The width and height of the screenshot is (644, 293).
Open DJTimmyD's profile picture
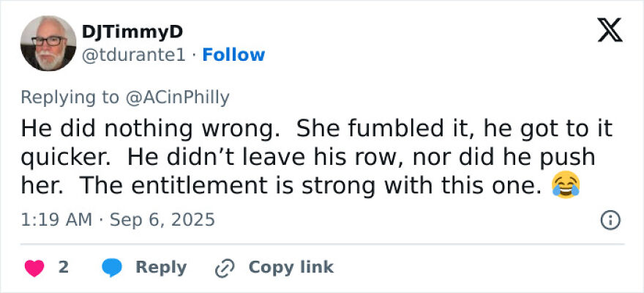48,43
